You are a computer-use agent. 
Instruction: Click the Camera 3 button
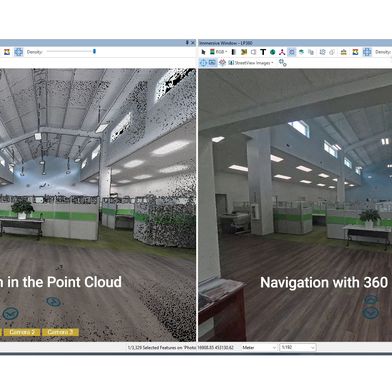tap(60, 332)
